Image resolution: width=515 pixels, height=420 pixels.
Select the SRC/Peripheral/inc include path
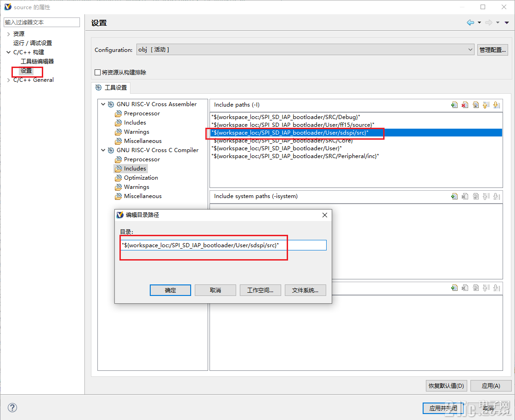coord(295,156)
